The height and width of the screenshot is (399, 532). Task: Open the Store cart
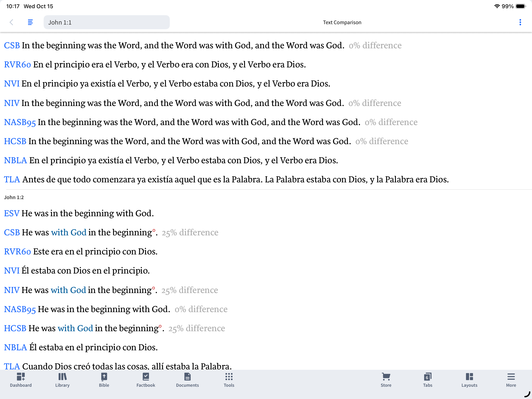click(x=386, y=380)
